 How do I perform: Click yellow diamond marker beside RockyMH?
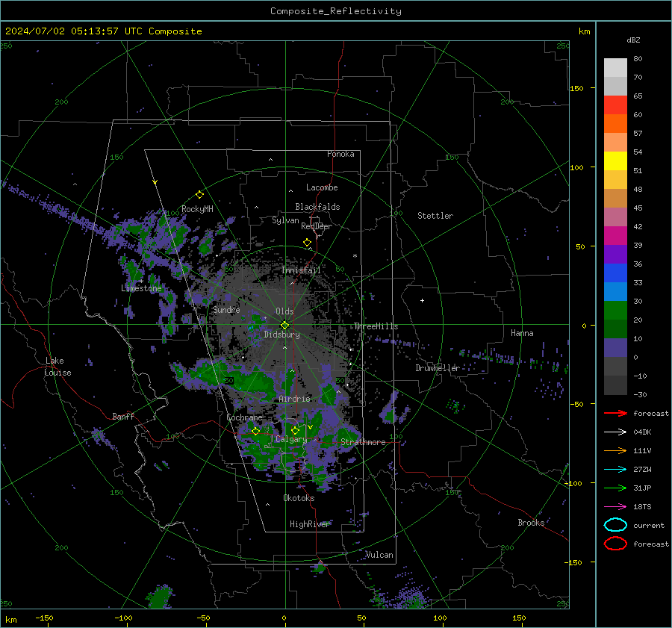point(199,195)
